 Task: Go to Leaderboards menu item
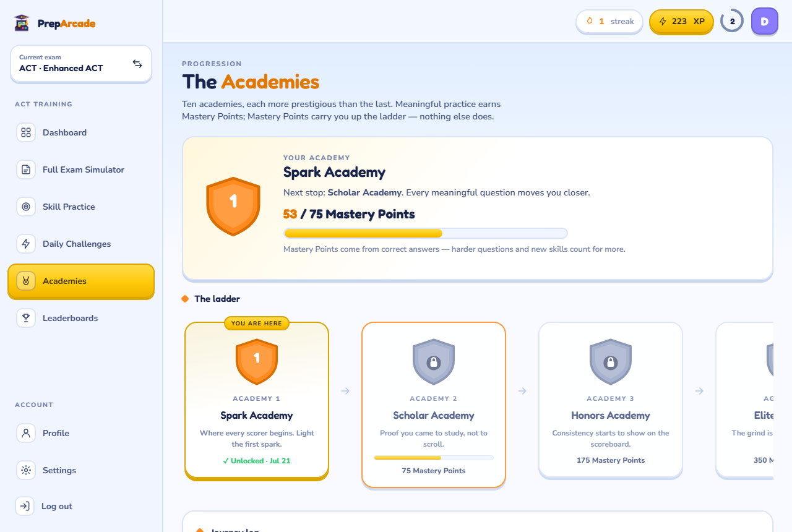[x=81, y=318]
